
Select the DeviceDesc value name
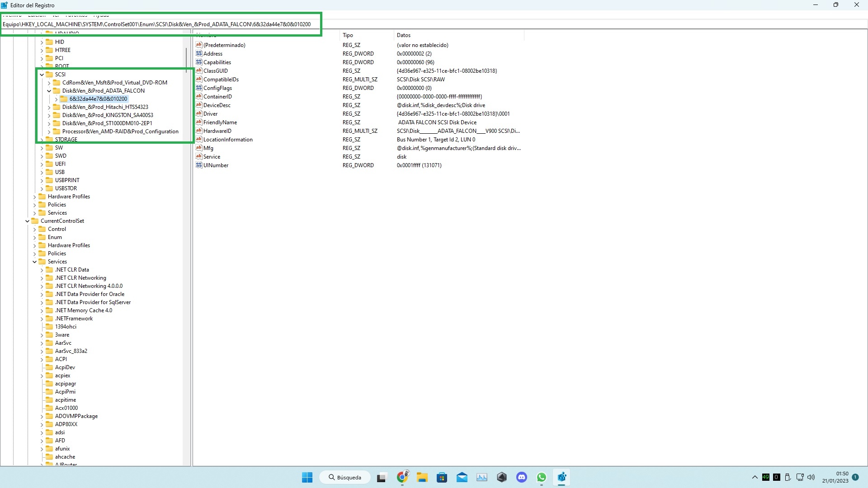coord(217,105)
